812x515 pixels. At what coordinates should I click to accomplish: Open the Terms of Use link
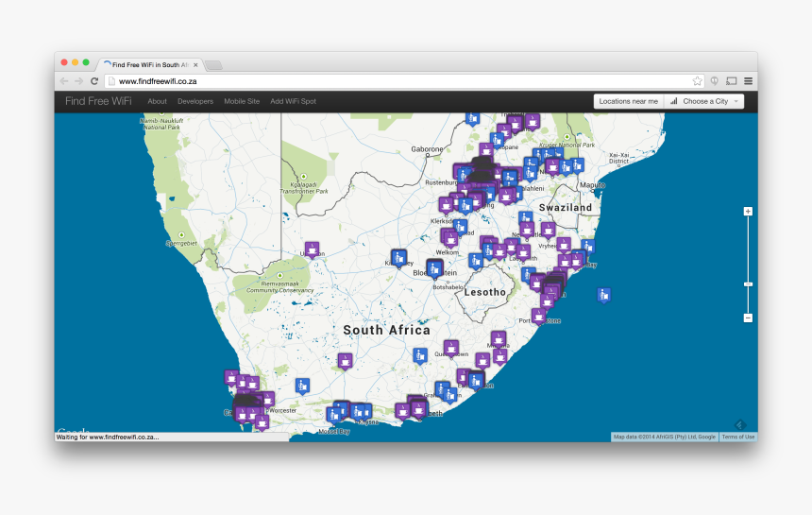738,437
